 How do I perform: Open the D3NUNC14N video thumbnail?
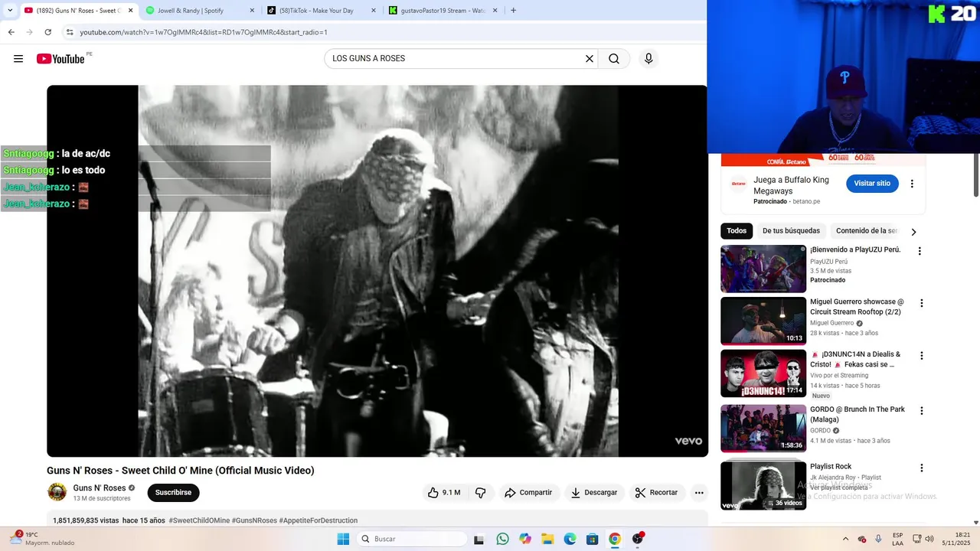763,373
